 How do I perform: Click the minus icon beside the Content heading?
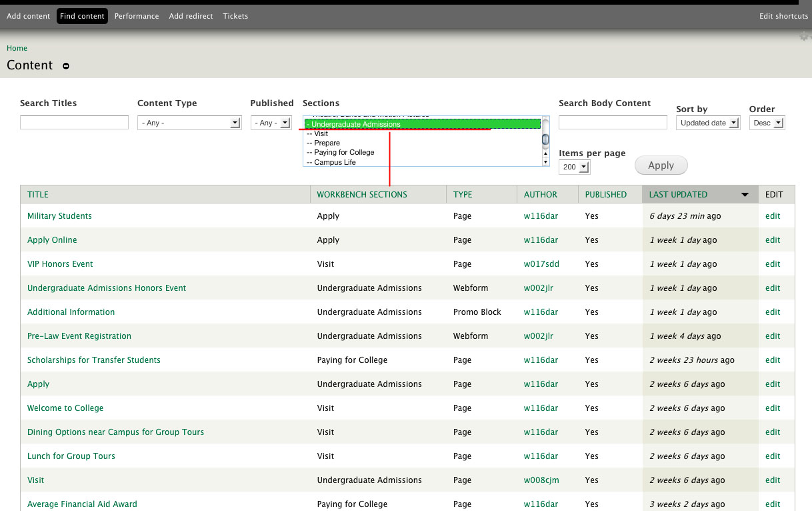click(65, 66)
